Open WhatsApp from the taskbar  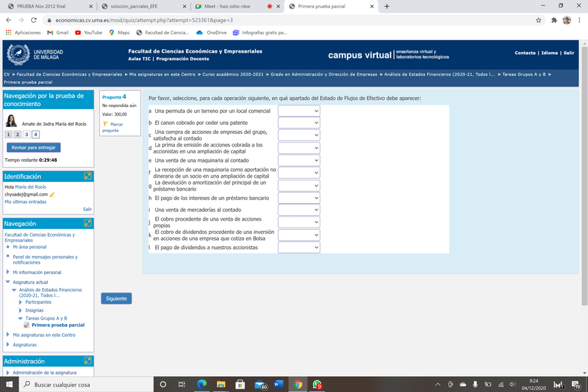tap(317, 384)
